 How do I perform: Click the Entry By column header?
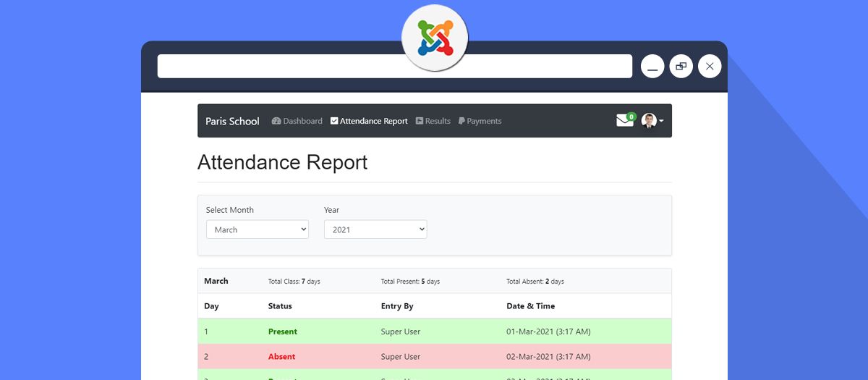tap(397, 306)
